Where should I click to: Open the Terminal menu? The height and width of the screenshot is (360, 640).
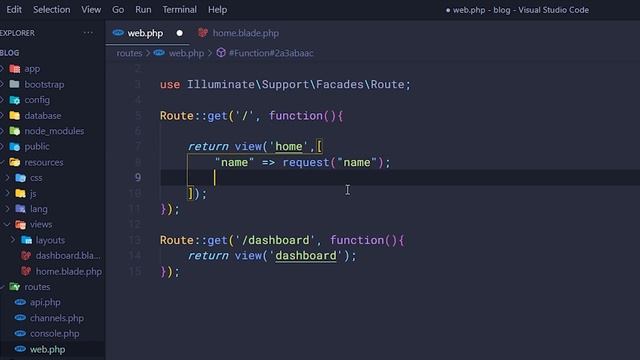coord(180,9)
